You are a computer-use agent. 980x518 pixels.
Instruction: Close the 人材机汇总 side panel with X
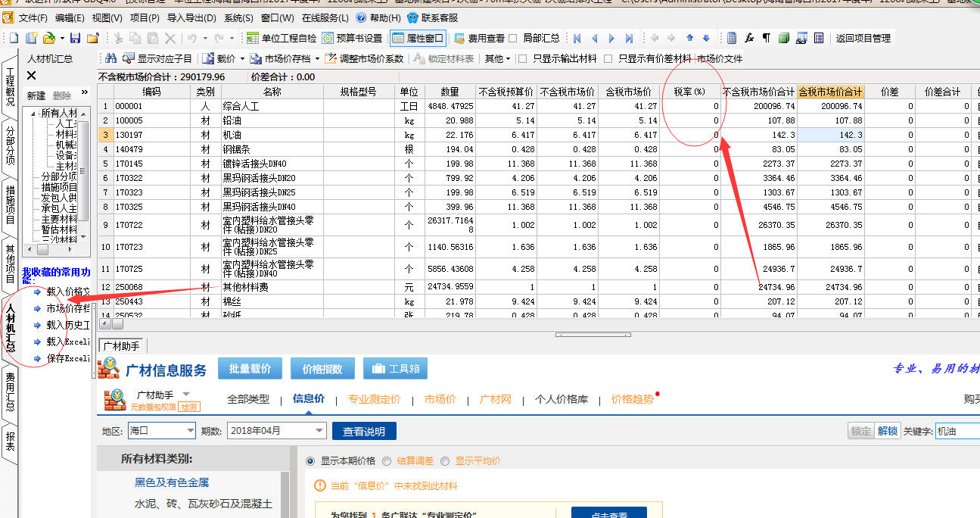(31, 76)
